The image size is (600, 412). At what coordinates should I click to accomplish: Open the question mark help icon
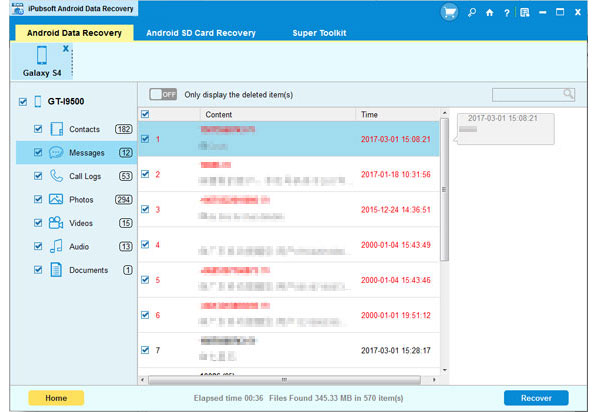click(x=506, y=13)
